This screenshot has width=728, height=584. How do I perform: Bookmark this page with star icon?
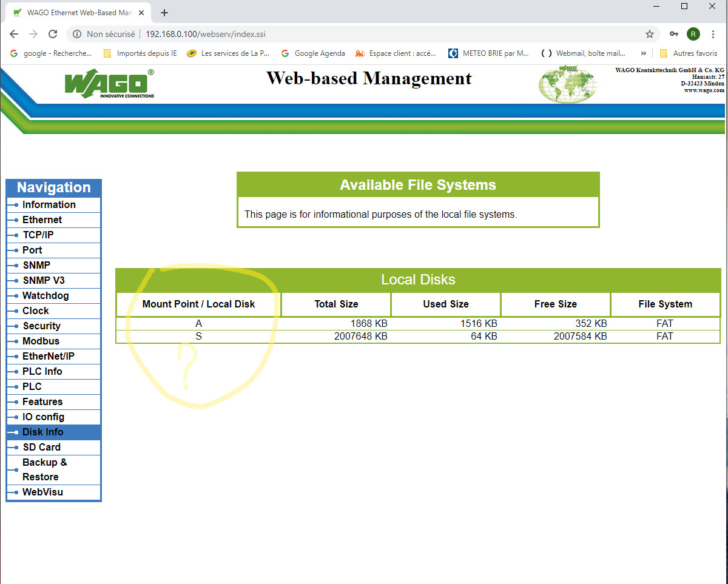pos(650,34)
